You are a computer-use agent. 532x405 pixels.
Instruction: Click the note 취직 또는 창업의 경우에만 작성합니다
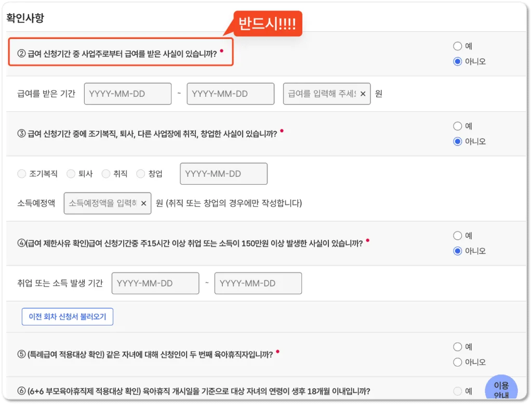(234, 203)
